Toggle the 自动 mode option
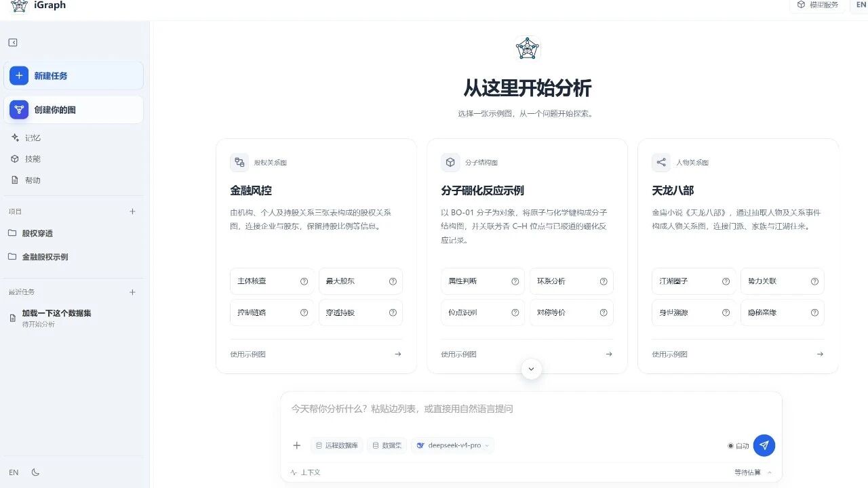 click(x=738, y=446)
